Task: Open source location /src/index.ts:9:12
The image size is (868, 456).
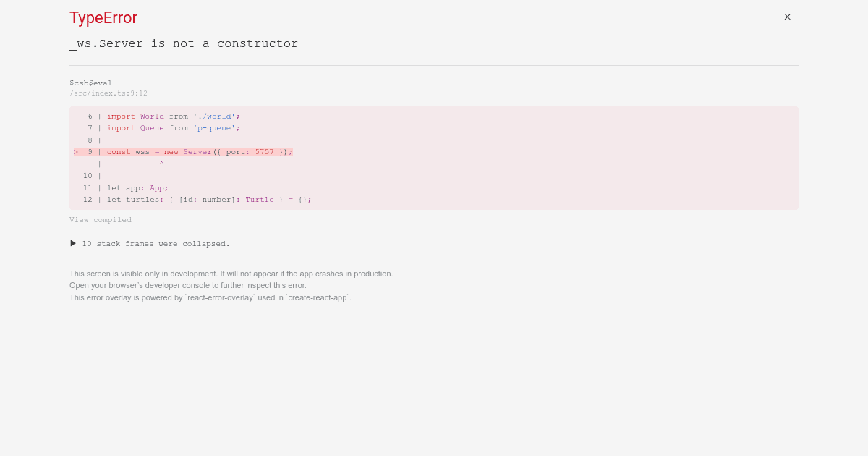Action: coord(109,93)
